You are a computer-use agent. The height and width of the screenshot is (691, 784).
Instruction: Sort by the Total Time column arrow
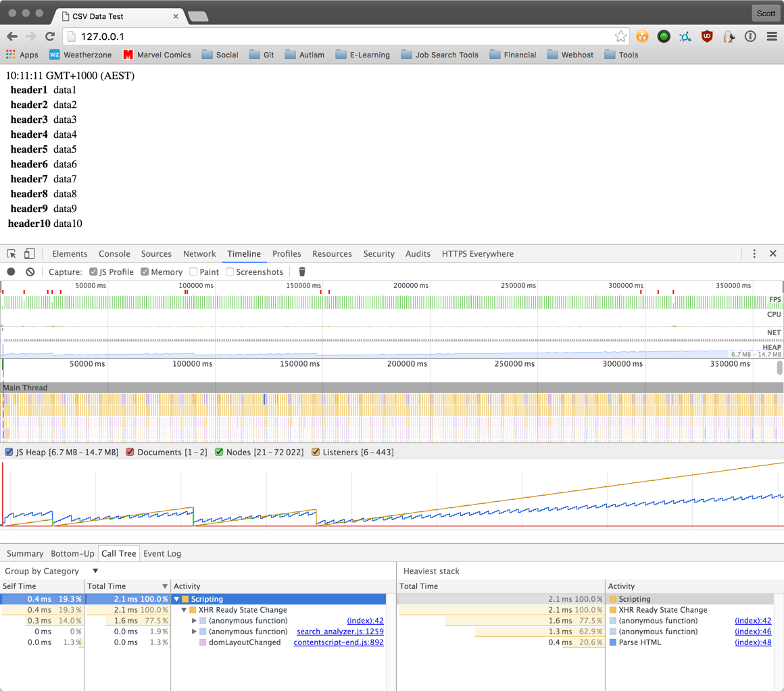(164, 586)
